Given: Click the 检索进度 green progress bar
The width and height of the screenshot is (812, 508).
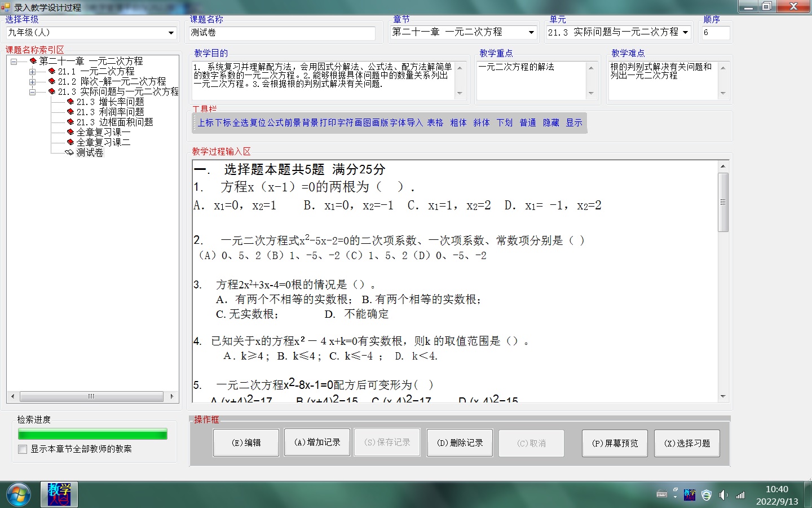Looking at the screenshot, I should pyautogui.click(x=92, y=434).
